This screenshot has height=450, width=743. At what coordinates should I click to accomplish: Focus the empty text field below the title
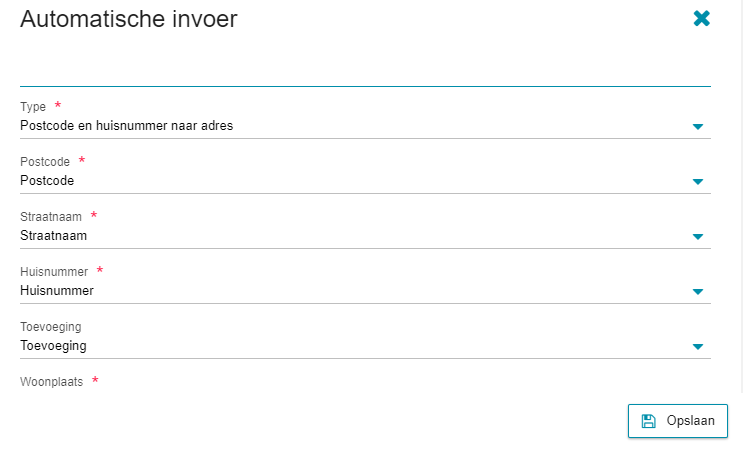tap(365, 70)
